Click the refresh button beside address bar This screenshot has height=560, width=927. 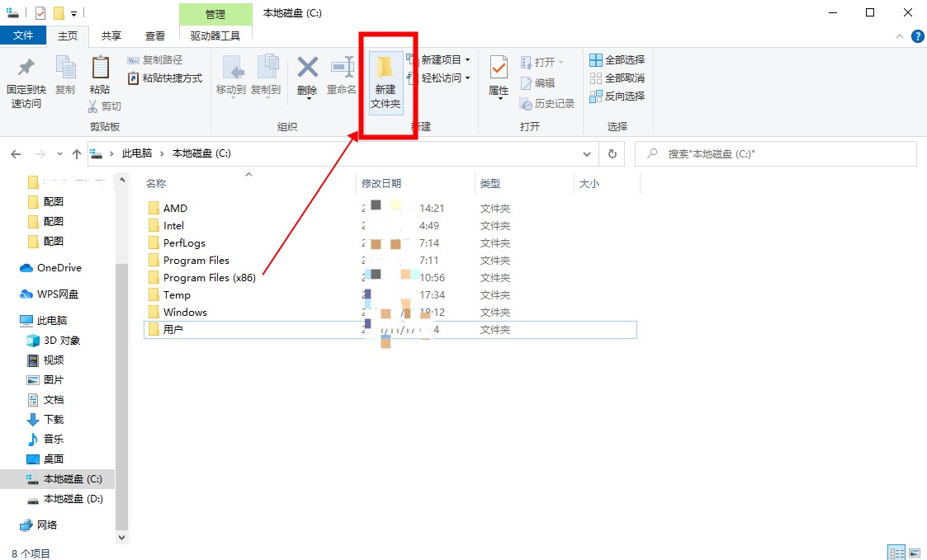(x=612, y=154)
